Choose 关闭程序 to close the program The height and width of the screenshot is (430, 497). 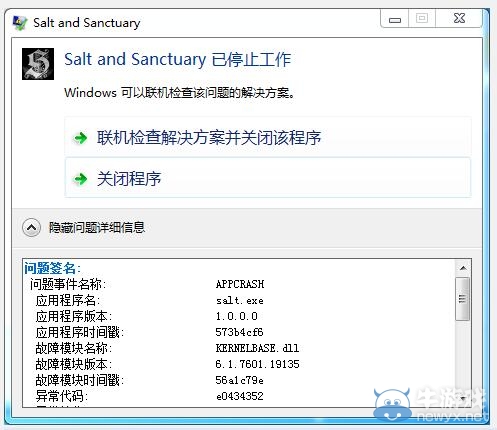click(268, 178)
